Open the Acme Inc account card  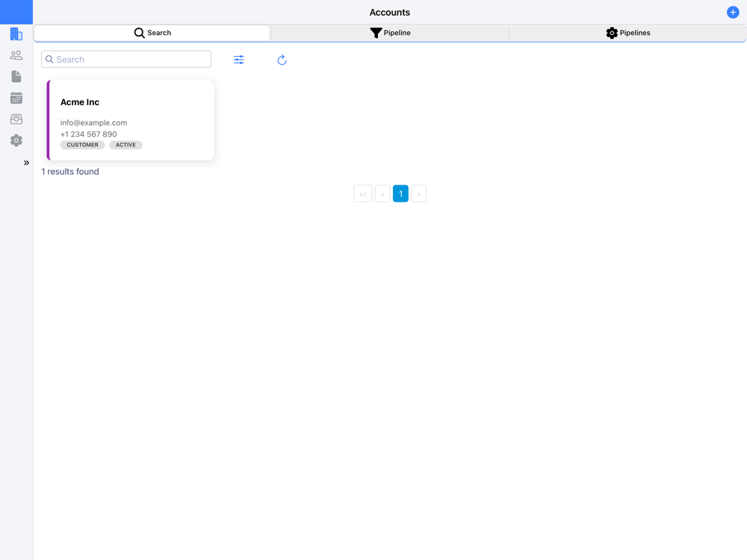click(131, 120)
